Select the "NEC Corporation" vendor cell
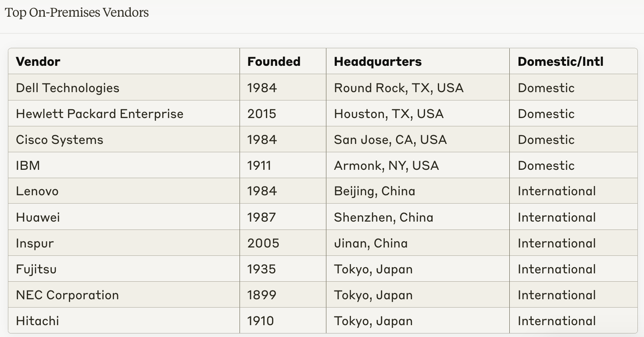644x337 pixels. pos(124,295)
